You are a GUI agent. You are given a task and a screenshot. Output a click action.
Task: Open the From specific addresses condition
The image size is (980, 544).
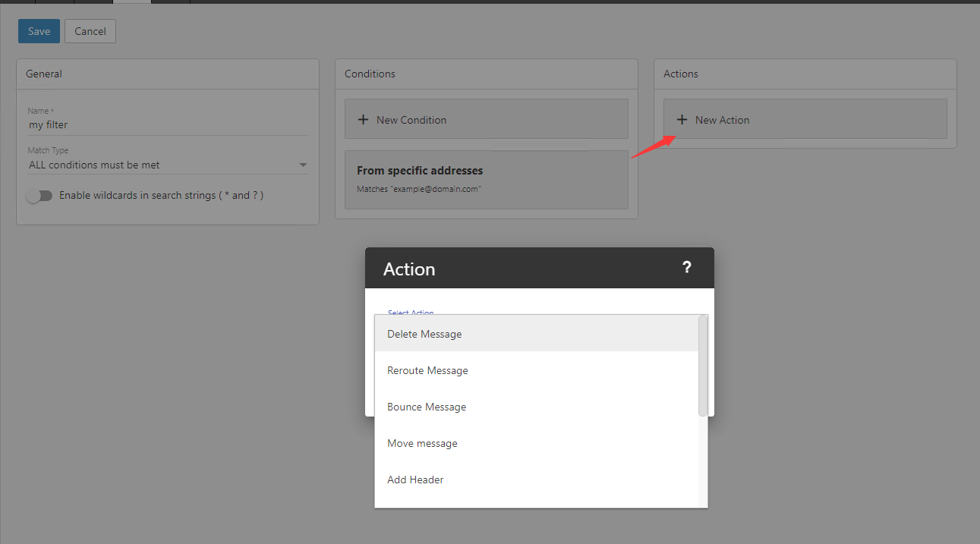coord(487,180)
